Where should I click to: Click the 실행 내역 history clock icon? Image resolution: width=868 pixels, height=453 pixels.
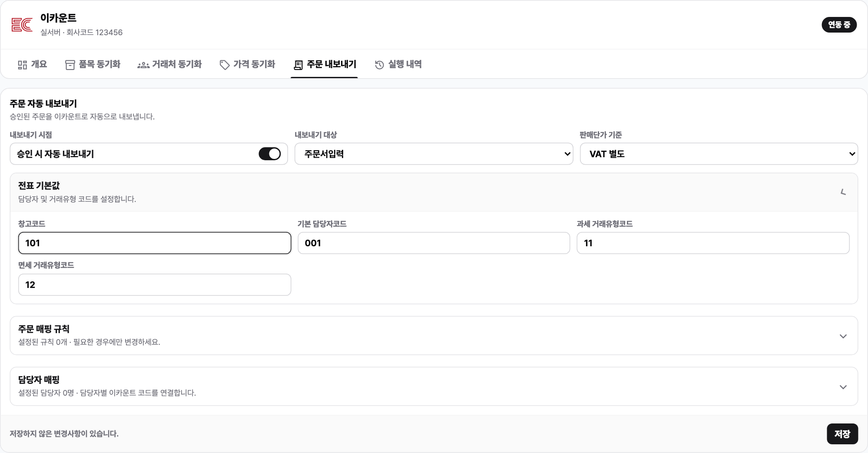click(379, 65)
